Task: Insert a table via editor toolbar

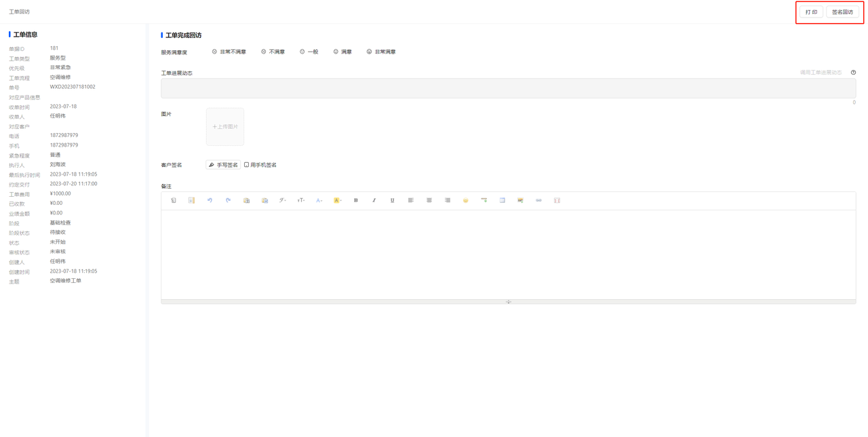Action: [502, 200]
